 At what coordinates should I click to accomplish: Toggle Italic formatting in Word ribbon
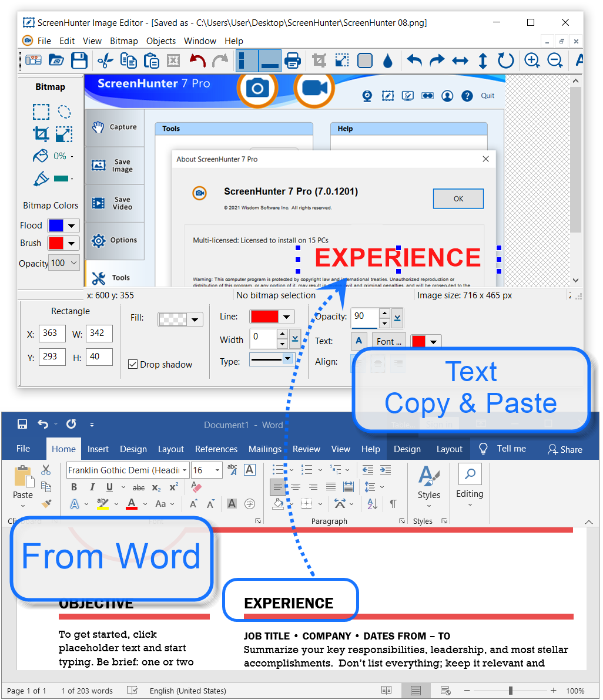92,487
